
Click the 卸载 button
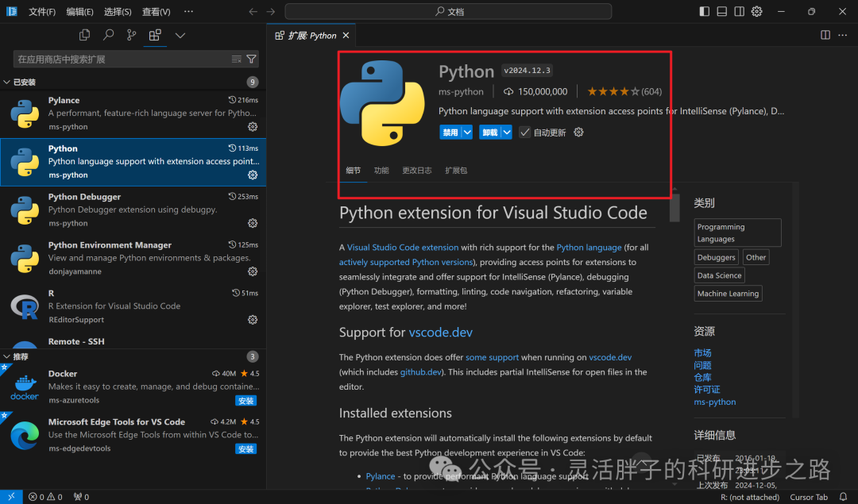click(x=489, y=133)
